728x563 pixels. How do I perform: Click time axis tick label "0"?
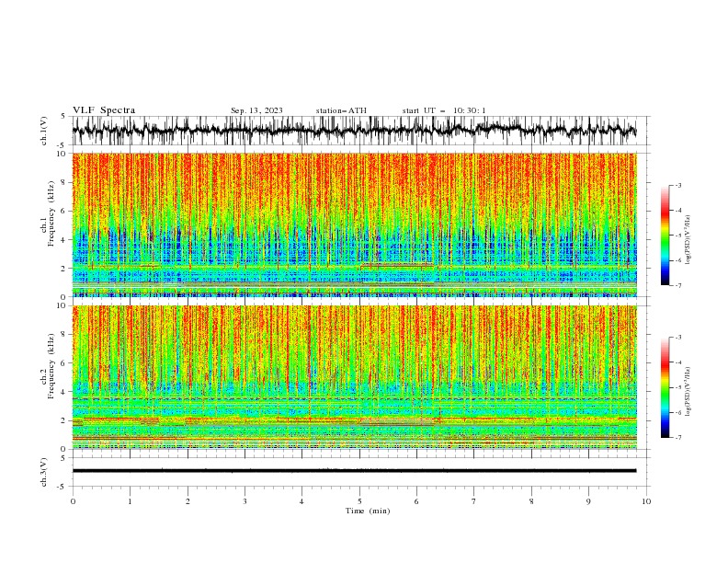(x=73, y=501)
